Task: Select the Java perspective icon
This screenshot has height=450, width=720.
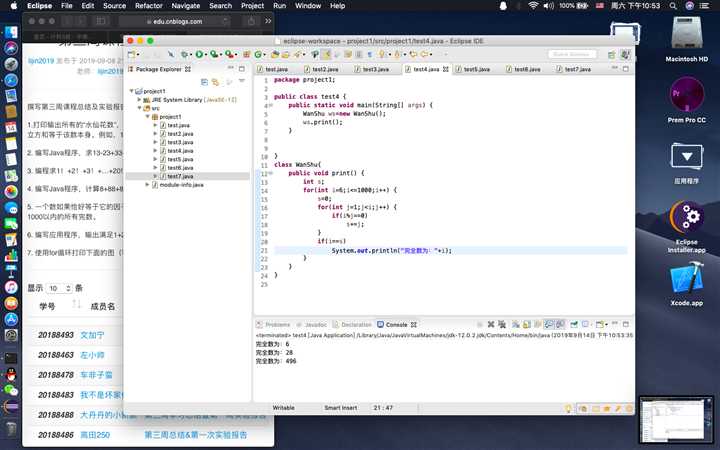Action: click(x=624, y=55)
